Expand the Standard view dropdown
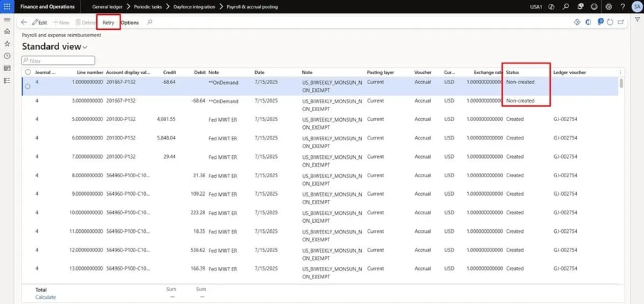 point(55,47)
